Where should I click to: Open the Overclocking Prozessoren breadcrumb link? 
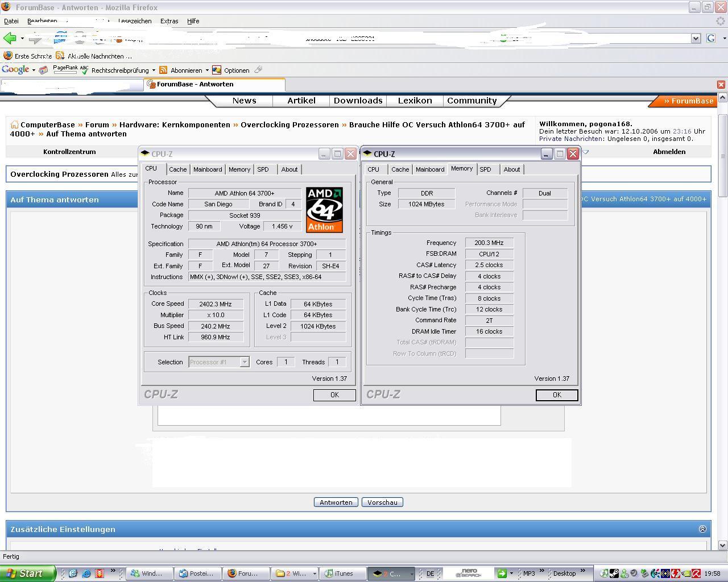tap(289, 125)
